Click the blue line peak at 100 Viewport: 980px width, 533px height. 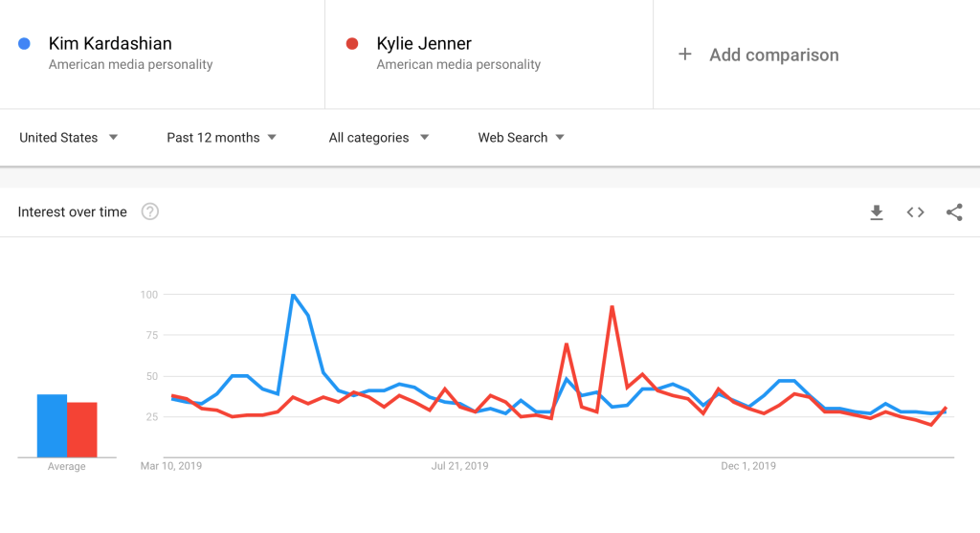(292, 295)
